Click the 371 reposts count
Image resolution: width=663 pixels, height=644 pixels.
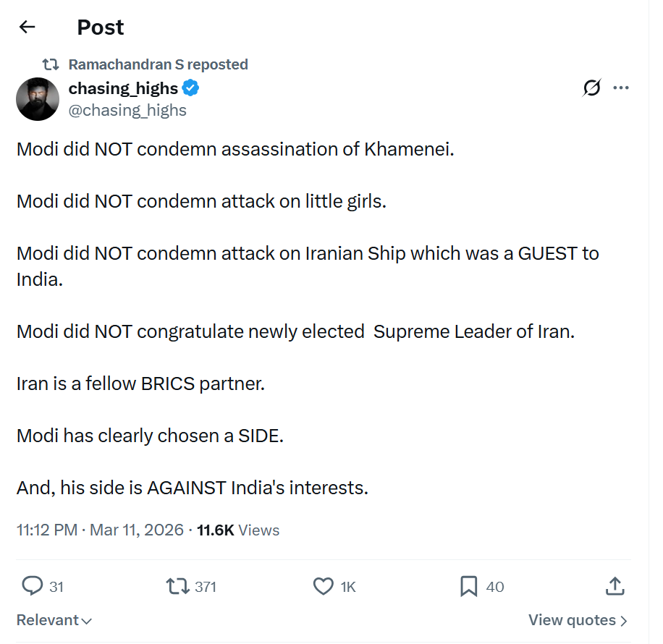click(206, 586)
